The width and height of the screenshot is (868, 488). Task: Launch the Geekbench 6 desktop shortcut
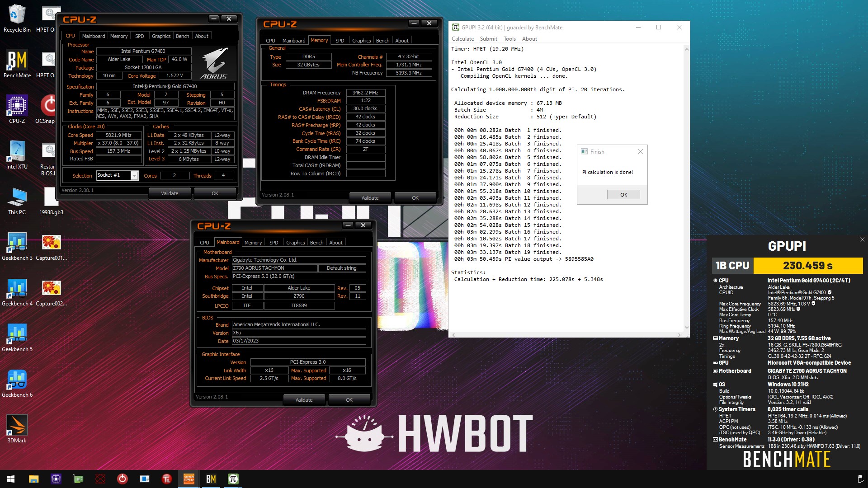coord(17,383)
